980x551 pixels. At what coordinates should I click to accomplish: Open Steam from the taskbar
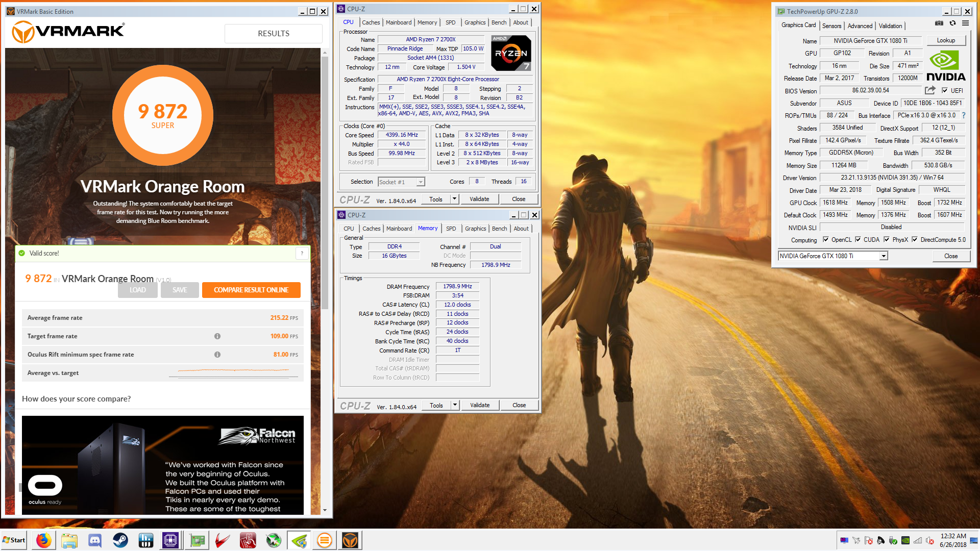pos(120,540)
